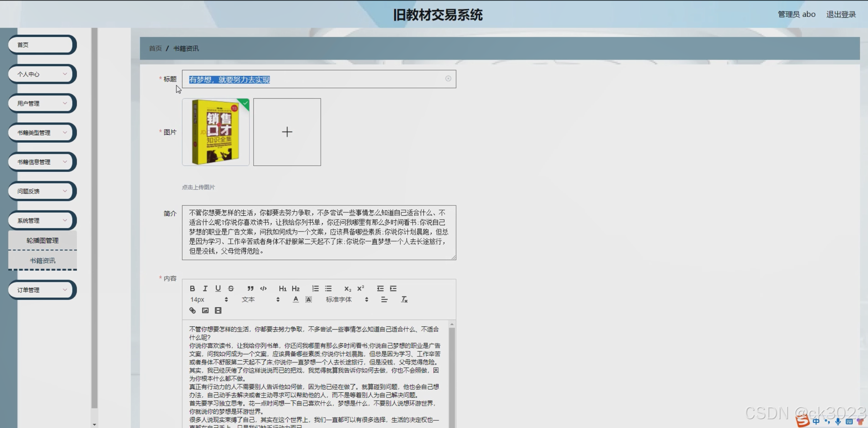Screen dimensions: 868x428
Task: Click the plus box to upload image
Action: 287,132
